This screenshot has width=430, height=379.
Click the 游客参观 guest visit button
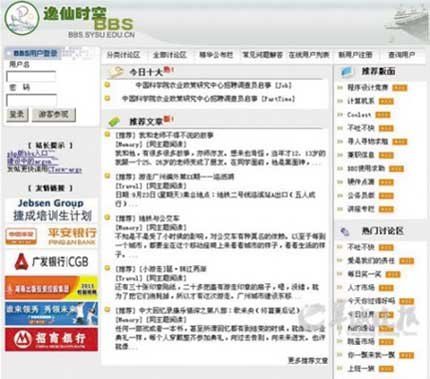click(54, 115)
